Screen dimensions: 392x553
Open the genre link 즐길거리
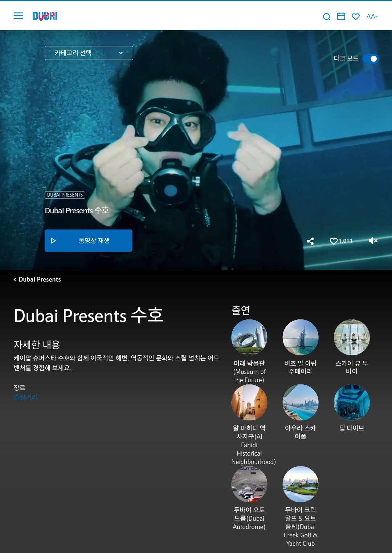25,397
